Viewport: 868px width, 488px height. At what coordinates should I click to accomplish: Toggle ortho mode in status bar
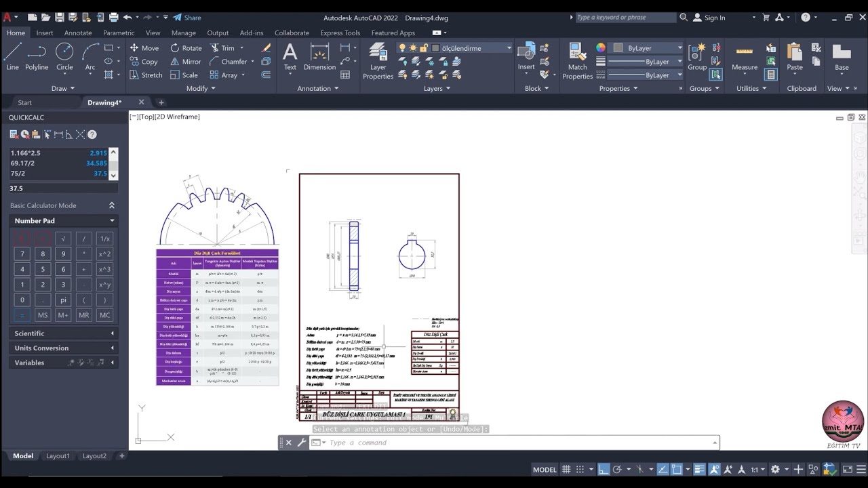(604, 469)
